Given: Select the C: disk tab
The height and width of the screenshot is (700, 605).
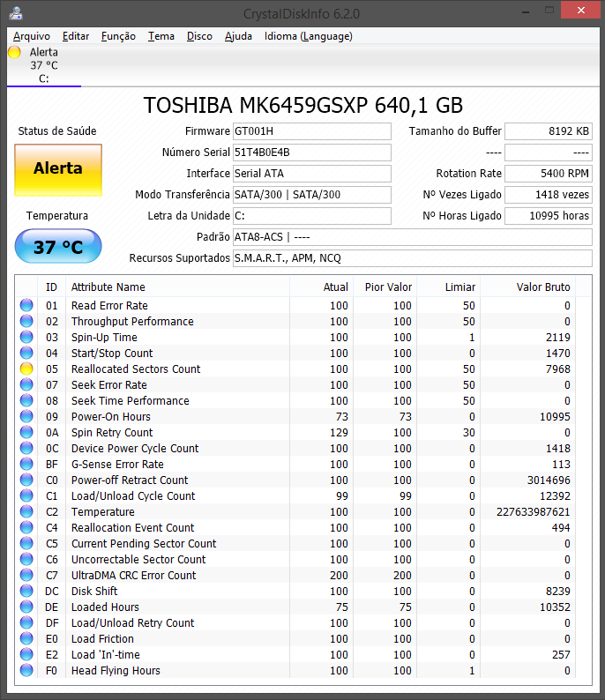Looking at the screenshot, I should (44, 65).
